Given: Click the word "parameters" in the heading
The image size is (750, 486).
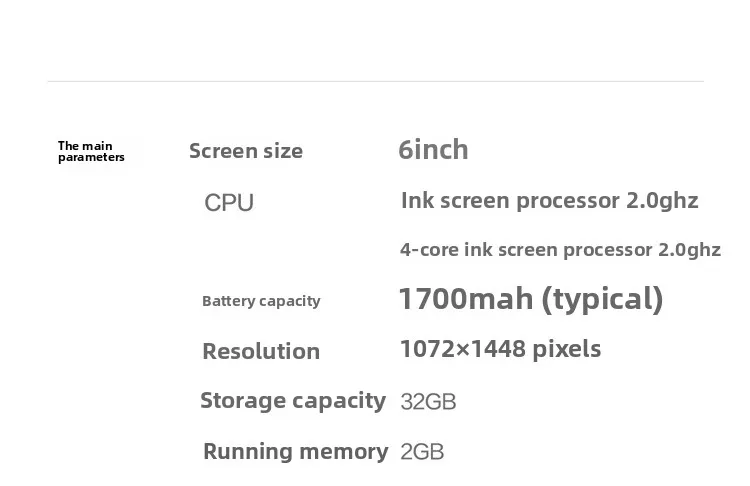Looking at the screenshot, I should 91,158.
